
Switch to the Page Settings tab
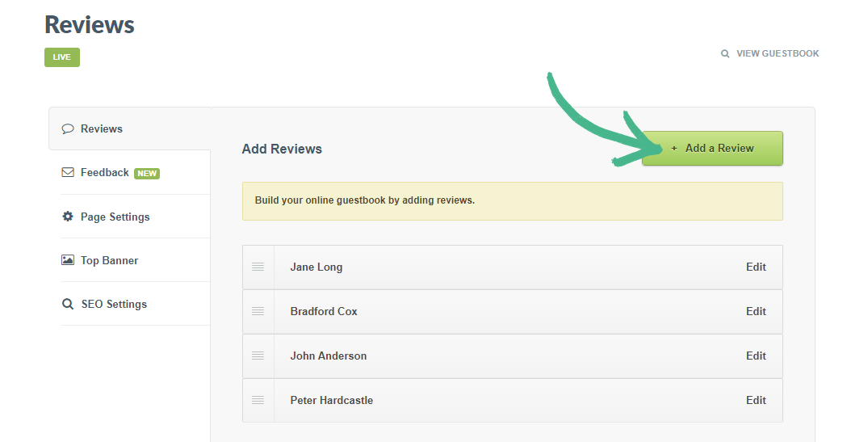coord(115,217)
